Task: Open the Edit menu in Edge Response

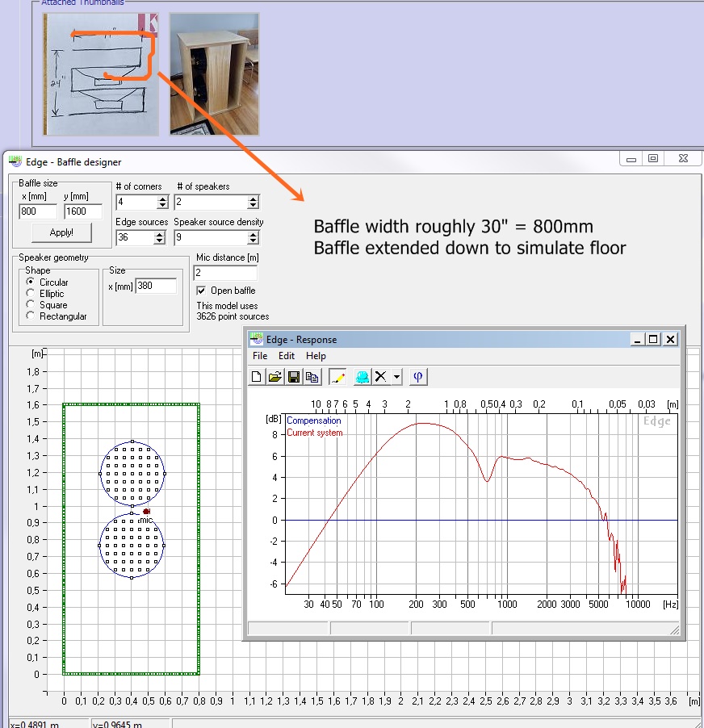Action: (x=287, y=356)
